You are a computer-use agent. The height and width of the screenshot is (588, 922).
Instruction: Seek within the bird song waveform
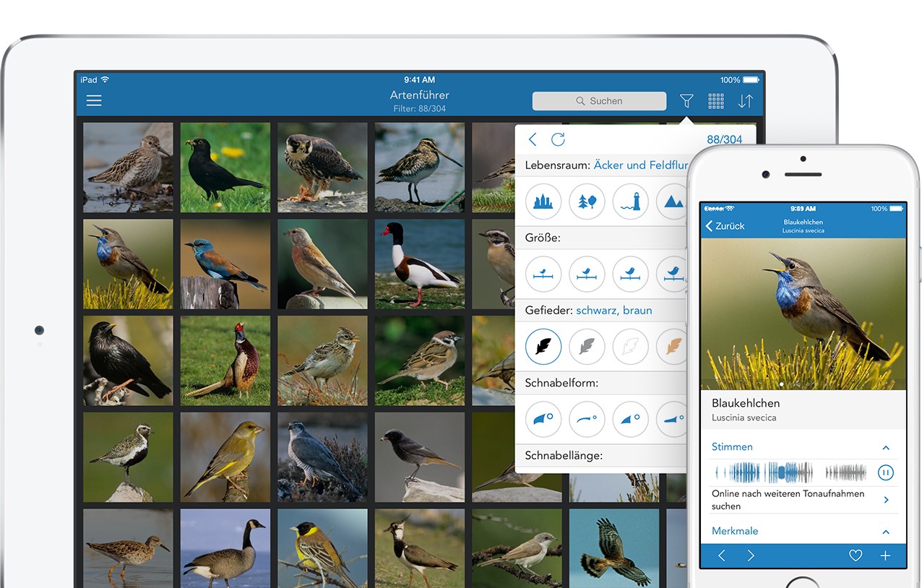coord(788,473)
